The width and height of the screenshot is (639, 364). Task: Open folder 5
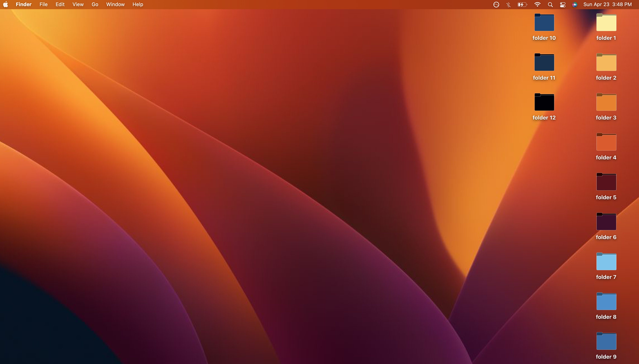coord(606,182)
